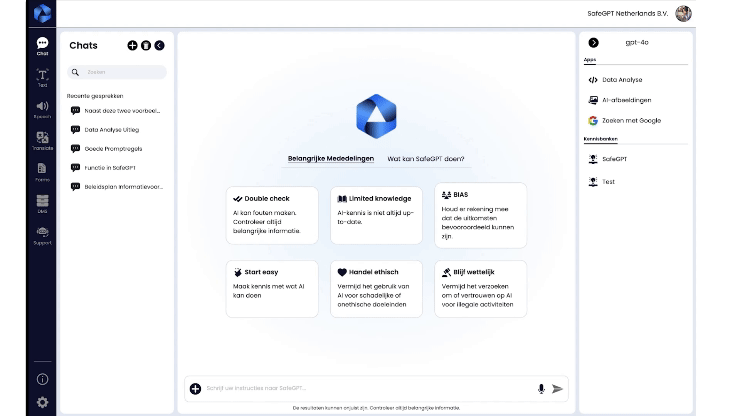The image size is (740, 416).
Task: Open the Support section in the sidebar
Action: coord(42,235)
